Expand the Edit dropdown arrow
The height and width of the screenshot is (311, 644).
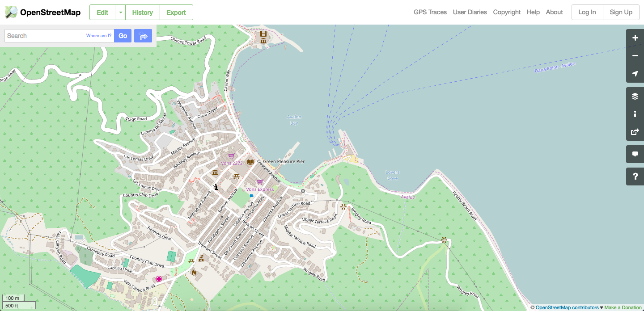(x=120, y=13)
